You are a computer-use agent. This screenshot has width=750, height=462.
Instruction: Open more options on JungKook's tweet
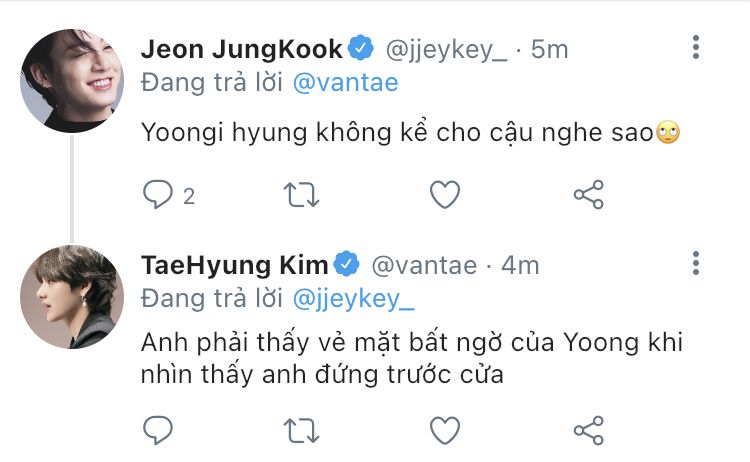(x=696, y=47)
